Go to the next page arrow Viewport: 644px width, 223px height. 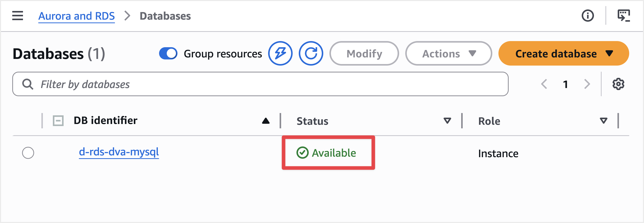[x=587, y=84]
